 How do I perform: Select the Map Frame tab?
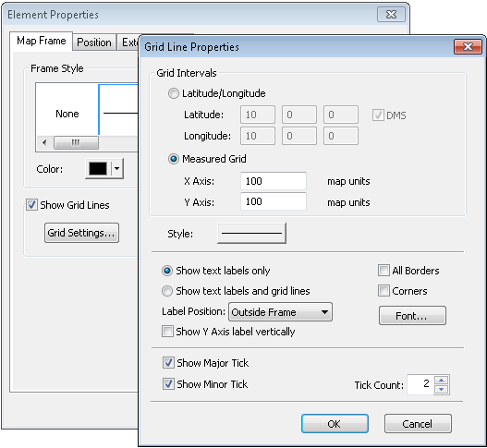pyautogui.click(x=41, y=41)
